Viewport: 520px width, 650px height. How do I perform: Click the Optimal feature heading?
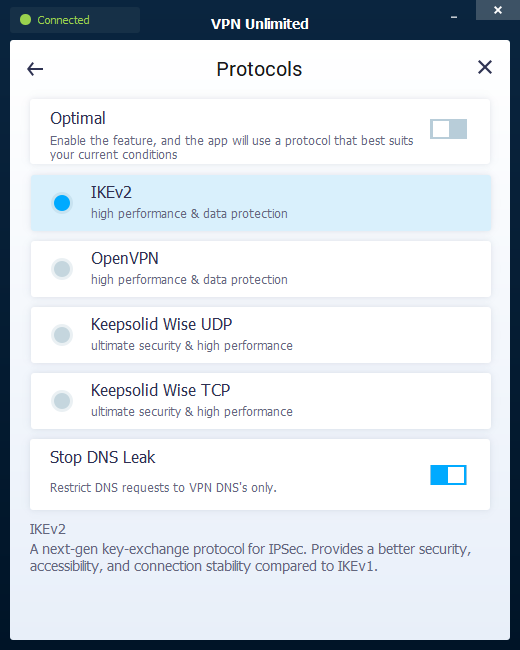click(x=78, y=119)
